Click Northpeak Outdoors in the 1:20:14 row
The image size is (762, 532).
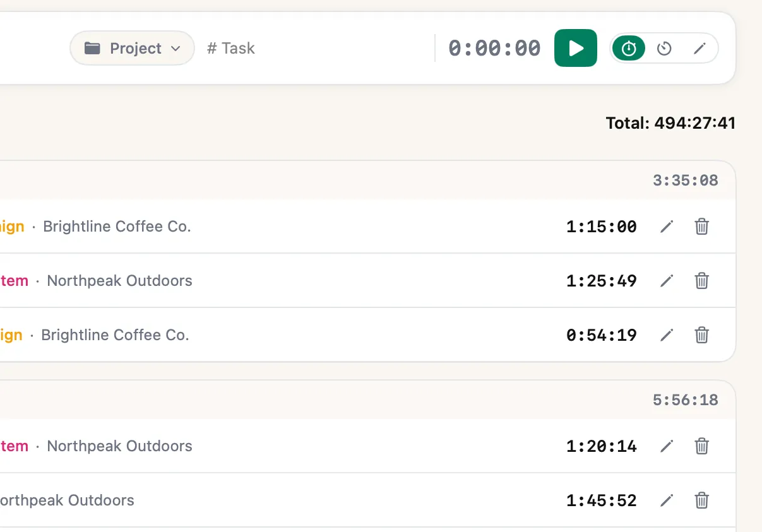120,446
